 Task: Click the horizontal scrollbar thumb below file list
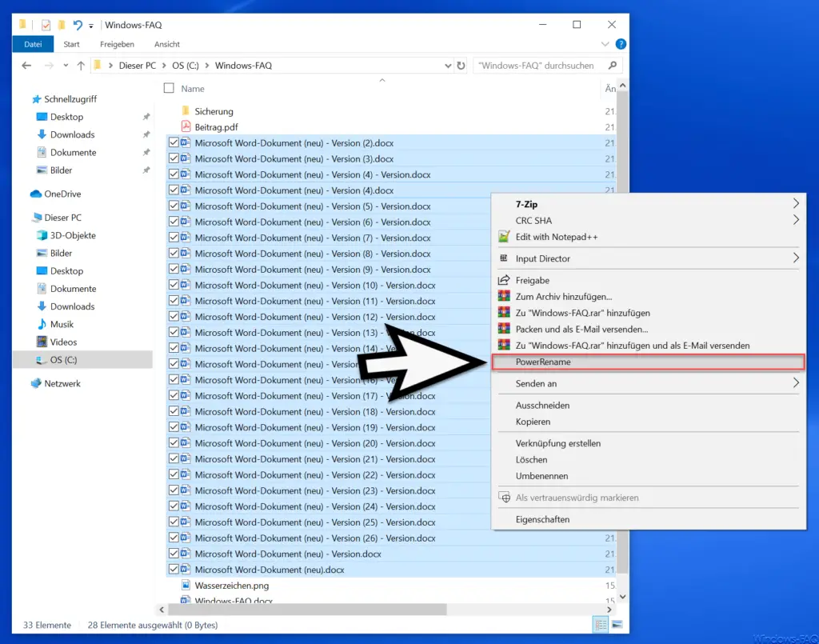pyautogui.click(x=308, y=610)
